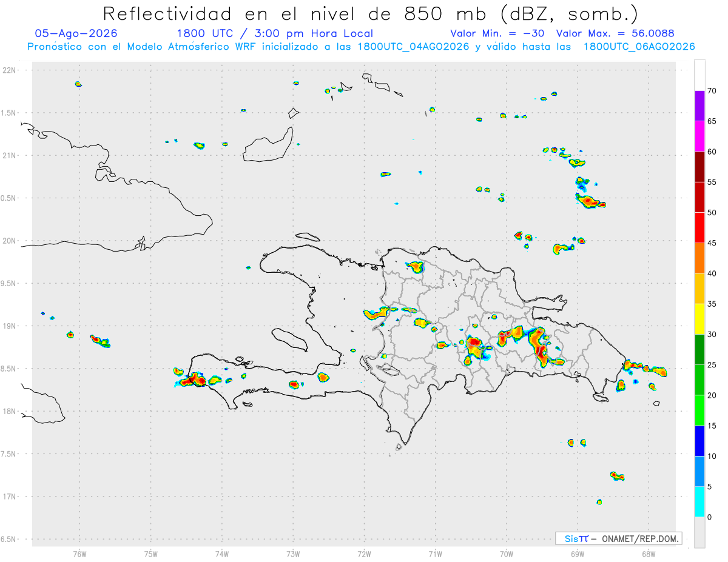This screenshot has height=562, width=728.
Task: Click the colorbar tick label "45"
Action: pos(711,243)
